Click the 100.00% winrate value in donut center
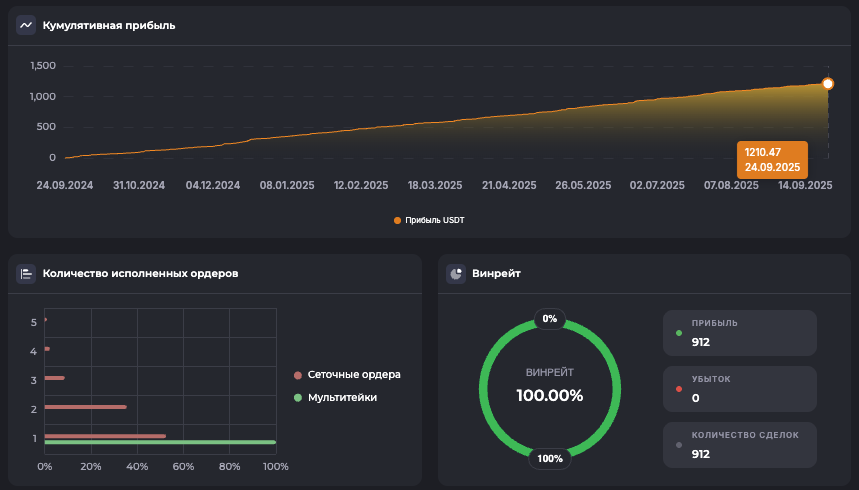The width and height of the screenshot is (859, 490). click(x=549, y=395)
